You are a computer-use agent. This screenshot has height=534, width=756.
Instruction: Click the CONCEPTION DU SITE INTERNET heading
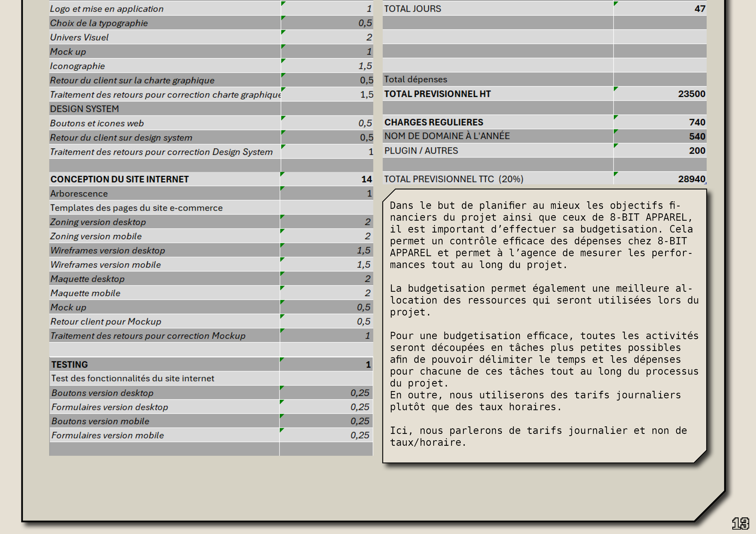(x=119, y=179)
